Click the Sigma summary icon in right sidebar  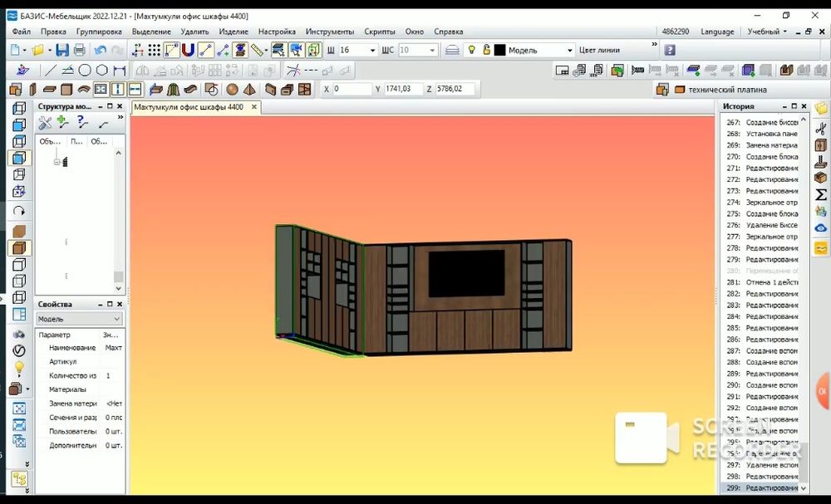tap(821, 194)
